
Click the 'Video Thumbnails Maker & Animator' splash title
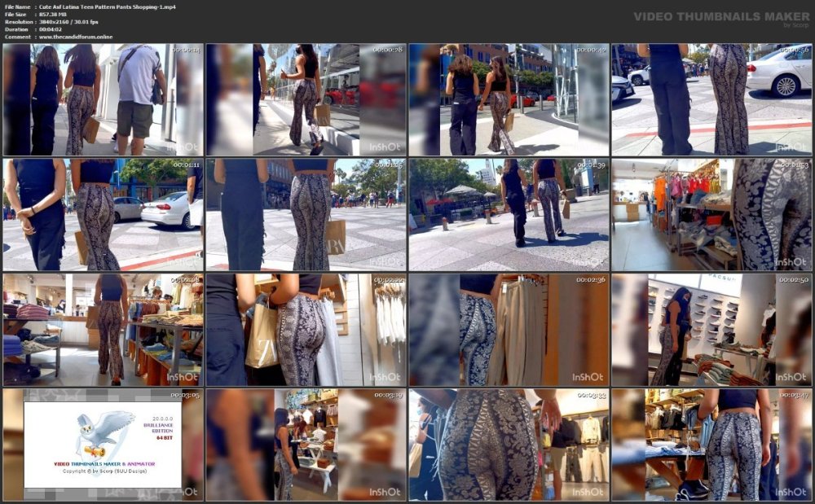104,463
